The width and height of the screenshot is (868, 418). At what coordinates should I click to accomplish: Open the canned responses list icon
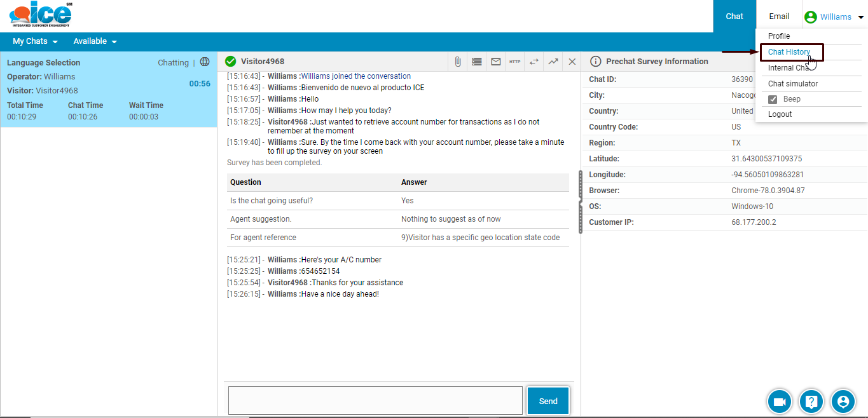[476, 62]
